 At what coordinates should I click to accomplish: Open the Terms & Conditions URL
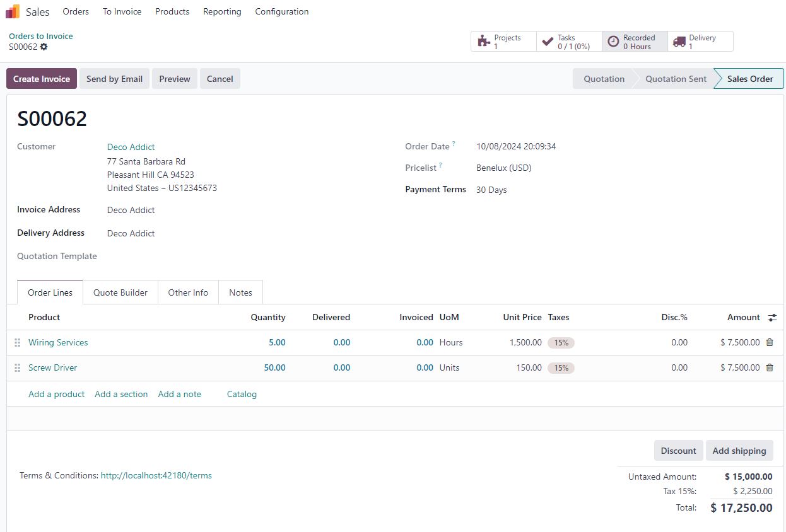[156, 475]
